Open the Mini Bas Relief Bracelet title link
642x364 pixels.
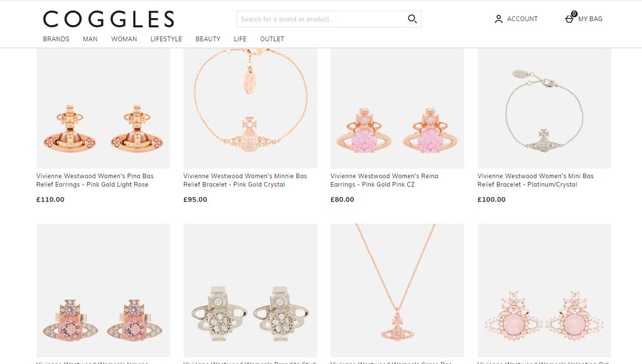535,180
